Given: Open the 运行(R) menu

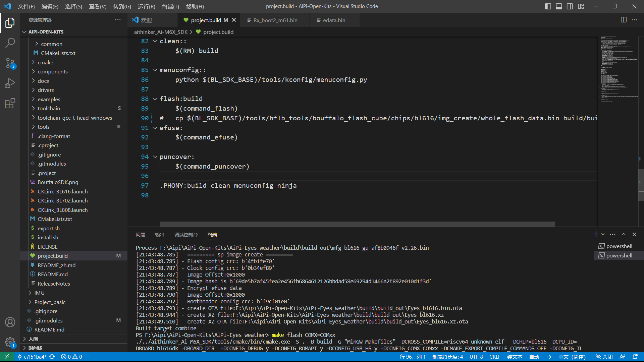Looking at the screenshot, I should click(x=147, y=6).
